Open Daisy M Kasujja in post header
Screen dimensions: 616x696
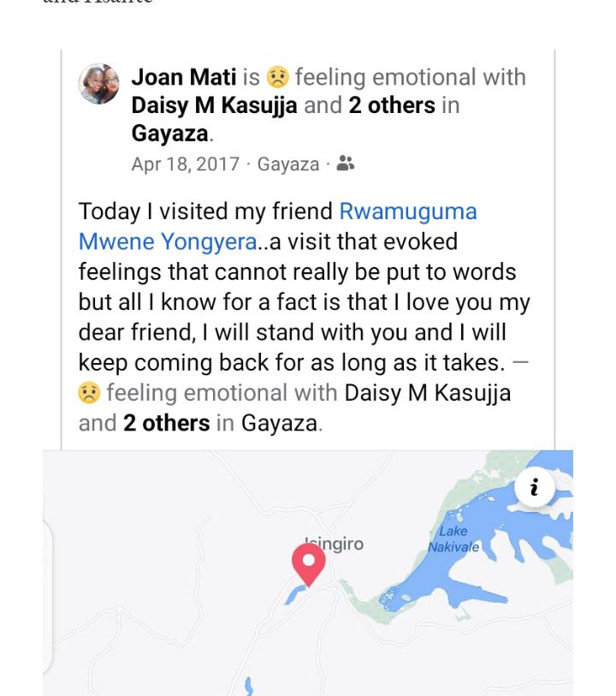pyautogui.click(x=215, y=105)
